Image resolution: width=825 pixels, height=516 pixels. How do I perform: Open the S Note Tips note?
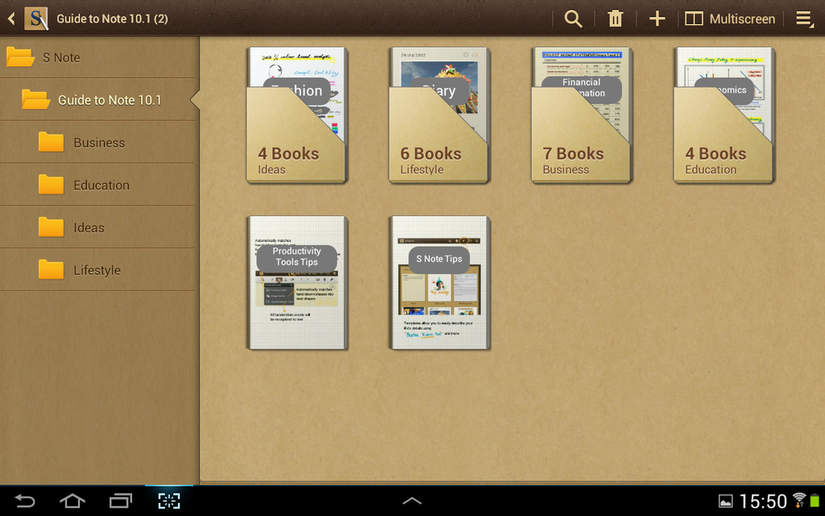[439, 282]
